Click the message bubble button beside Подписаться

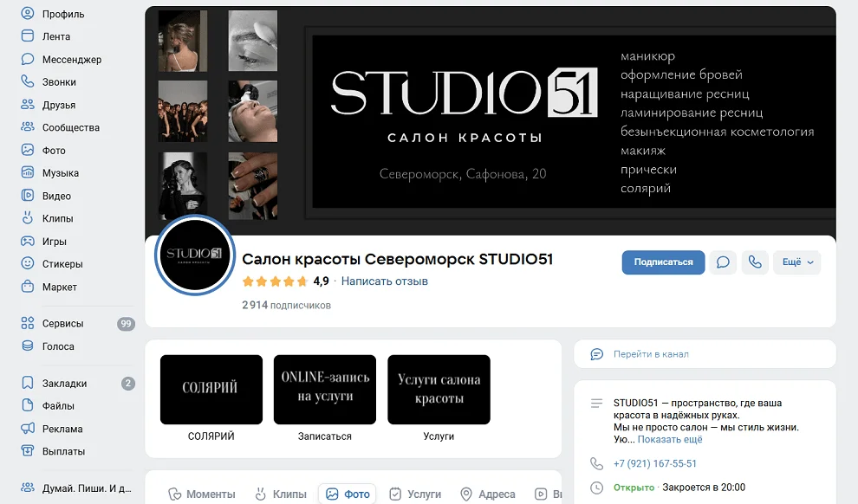pyautogui.click(x=723, y=262)
